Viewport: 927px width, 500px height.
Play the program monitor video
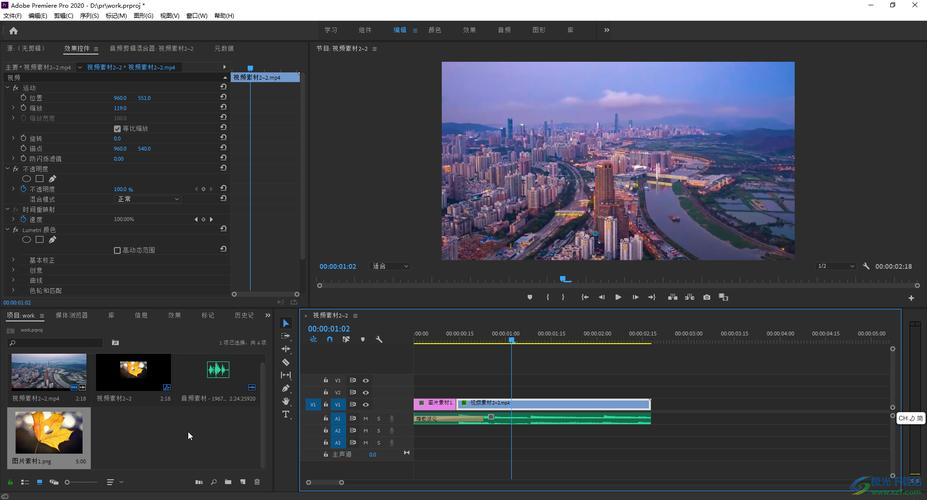tap(618, 297)
